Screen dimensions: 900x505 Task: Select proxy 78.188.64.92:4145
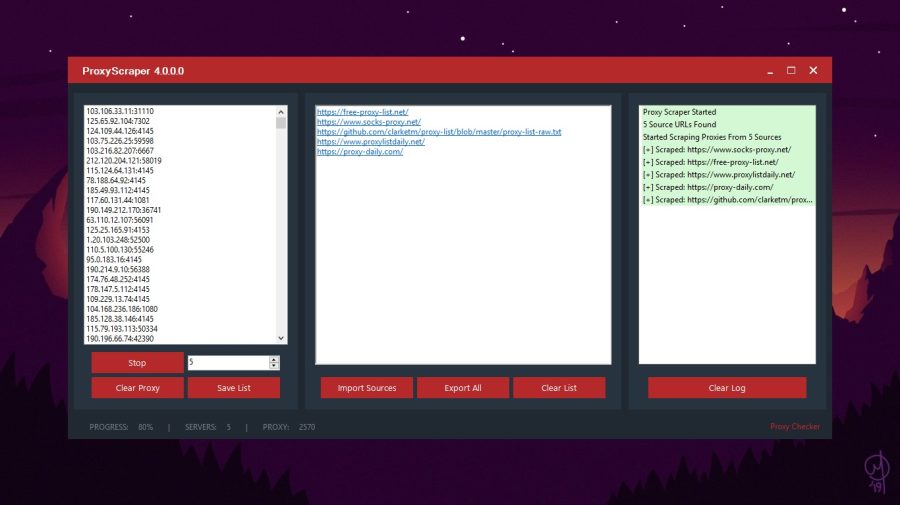click(x=116, y=180)
